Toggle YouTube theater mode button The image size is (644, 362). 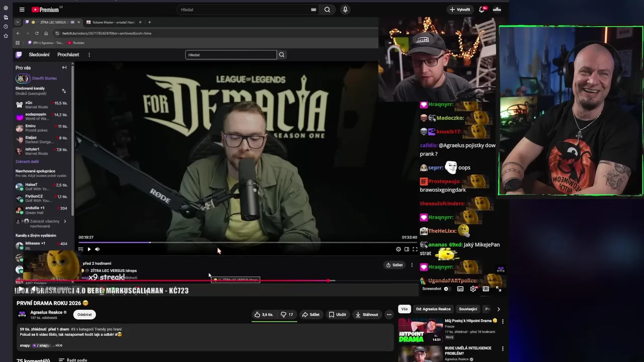[486, 289]
